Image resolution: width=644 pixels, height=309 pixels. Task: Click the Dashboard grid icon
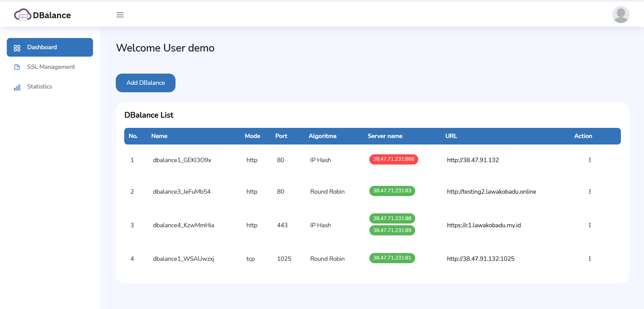click(x=17, y=48)
